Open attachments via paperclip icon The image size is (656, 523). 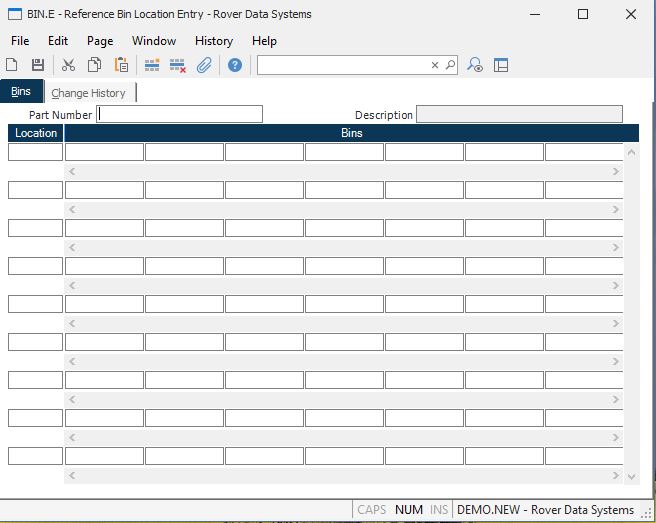pyautogui.click(x=204, y=65)
